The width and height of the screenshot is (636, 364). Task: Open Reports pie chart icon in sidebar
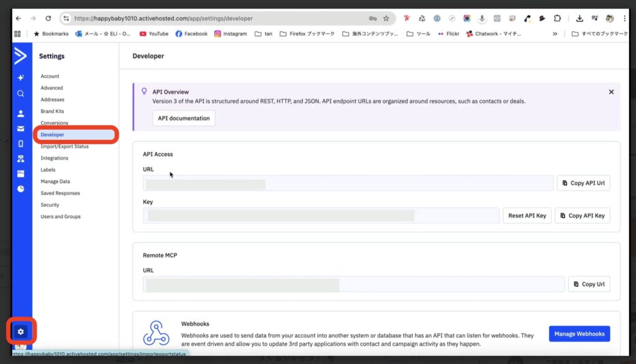20,189
